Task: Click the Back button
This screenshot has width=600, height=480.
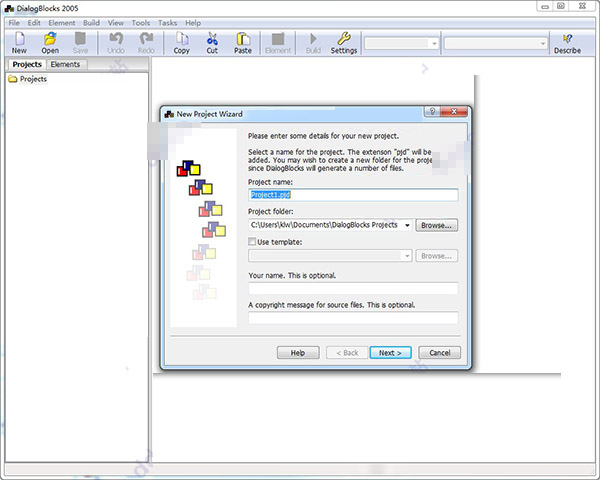Action: point(347,353)
